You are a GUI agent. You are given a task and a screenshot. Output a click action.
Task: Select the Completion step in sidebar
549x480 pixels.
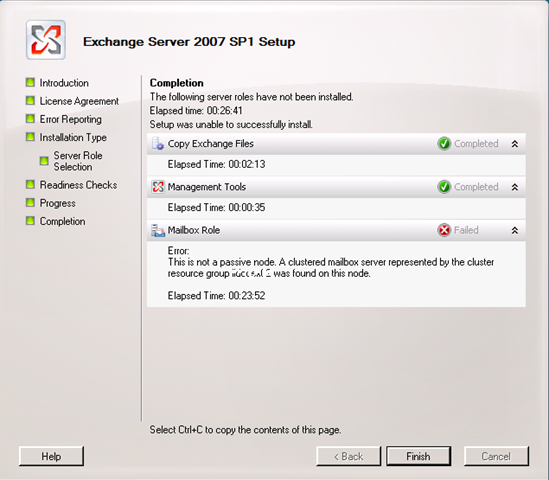62,221
